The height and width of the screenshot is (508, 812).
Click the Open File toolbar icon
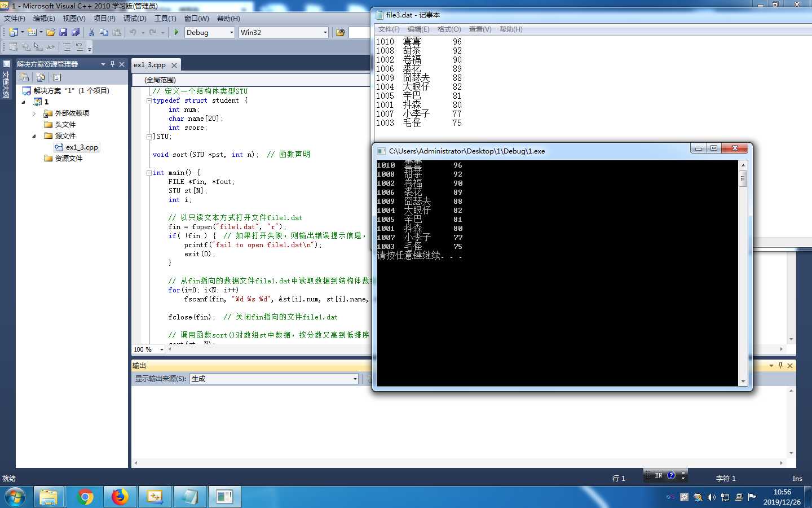pos(51,33)
